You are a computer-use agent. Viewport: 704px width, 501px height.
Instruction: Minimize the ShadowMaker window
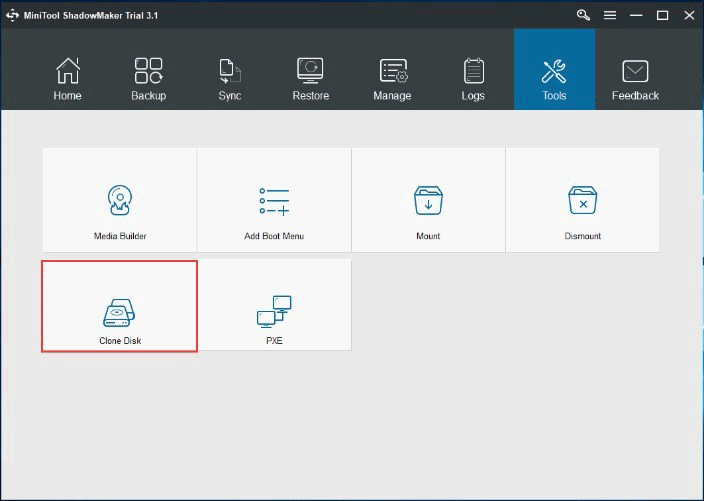(x=636, y=15)
